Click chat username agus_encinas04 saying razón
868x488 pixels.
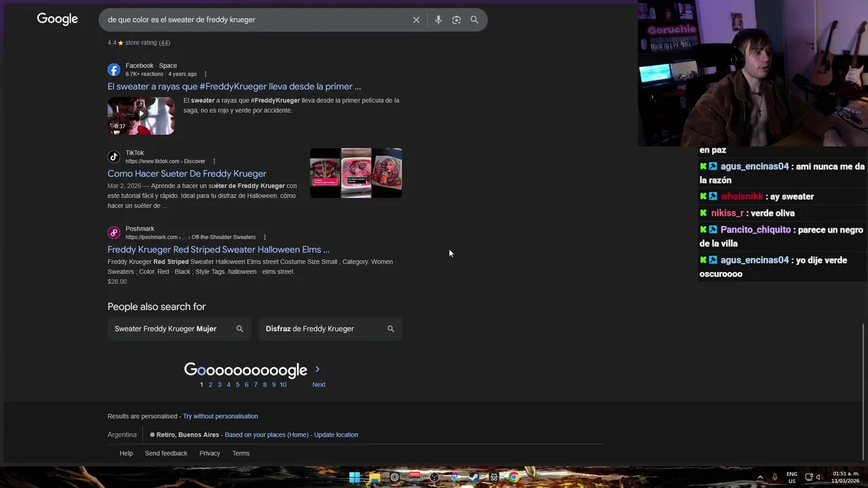(x=755, y=167)
